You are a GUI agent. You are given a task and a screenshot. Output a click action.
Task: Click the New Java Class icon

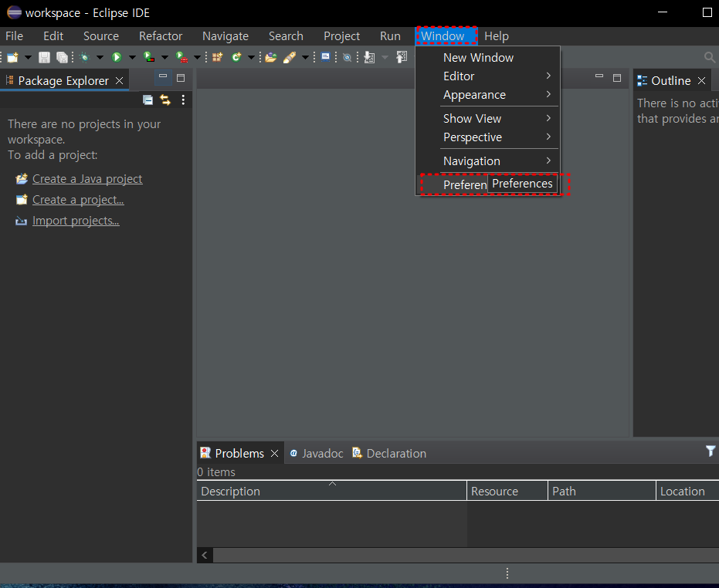(x=236, y=57)
